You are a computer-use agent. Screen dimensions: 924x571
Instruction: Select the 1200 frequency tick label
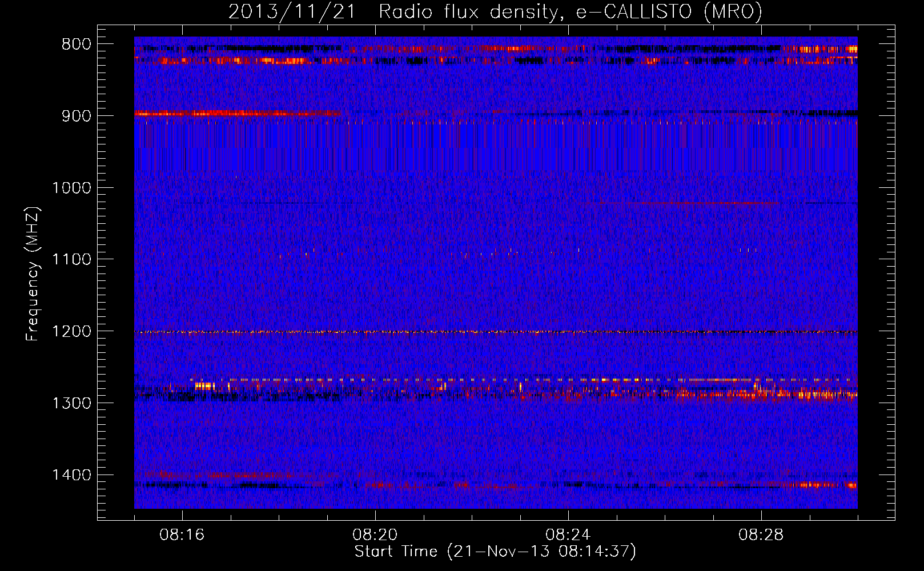click(71, 331)
